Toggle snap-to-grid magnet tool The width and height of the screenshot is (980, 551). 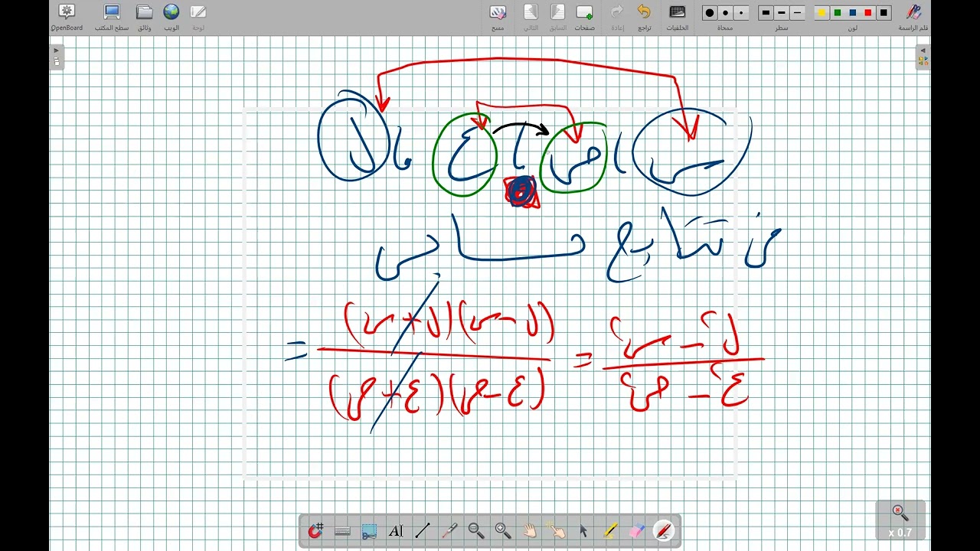click(x=315, y=530)
